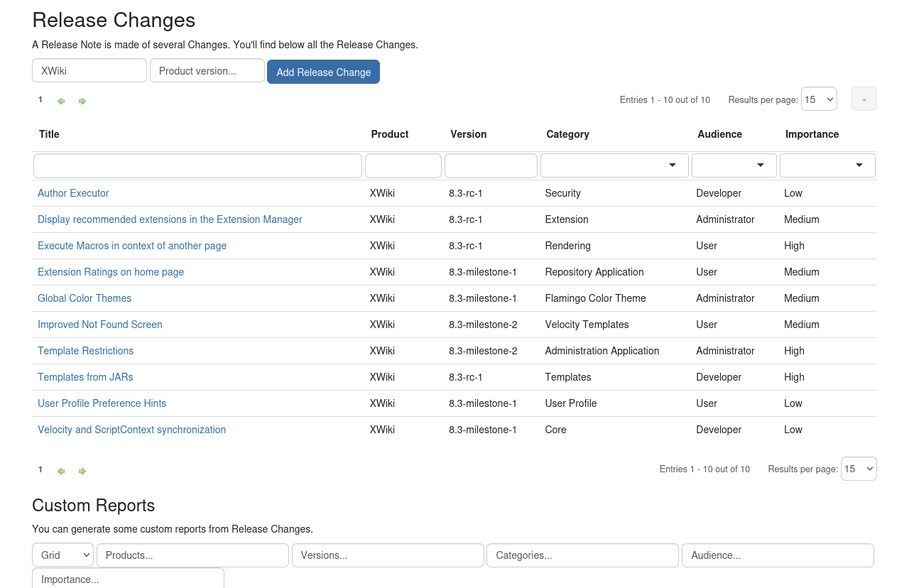Open the livetable actions caret button at top right
Viewport: 909px width, 588px height.
[x=864, y=99]
